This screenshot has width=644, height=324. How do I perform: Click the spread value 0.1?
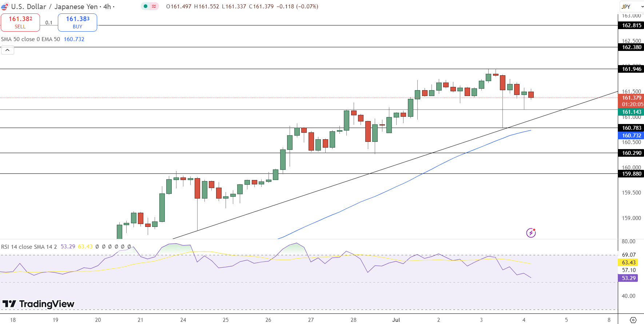49,23
